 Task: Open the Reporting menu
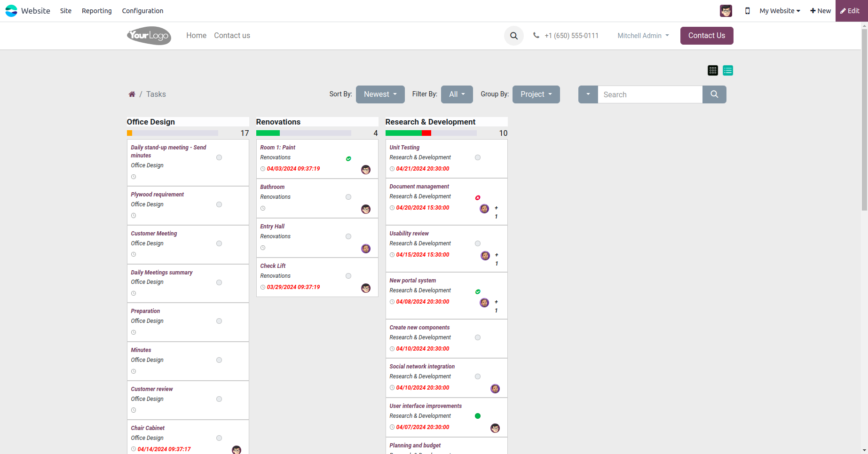(x=97, y=11)
